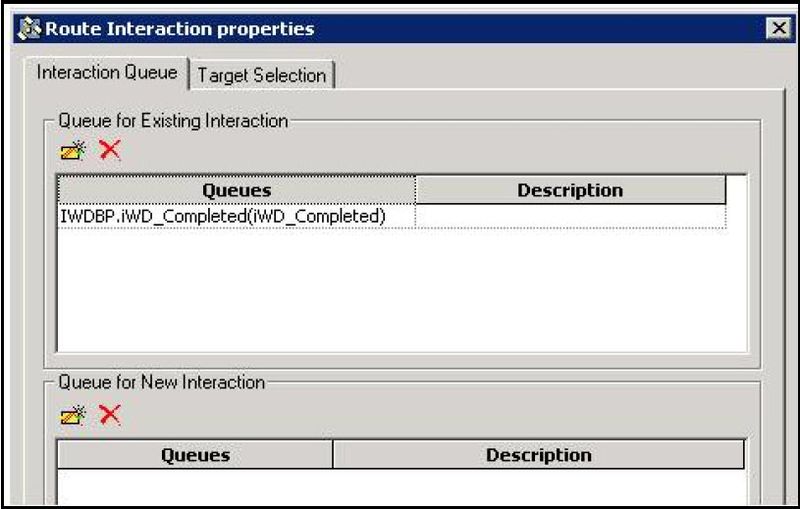
Task: Delete queue in Existing Interaction section
Action: click(110, 150)
